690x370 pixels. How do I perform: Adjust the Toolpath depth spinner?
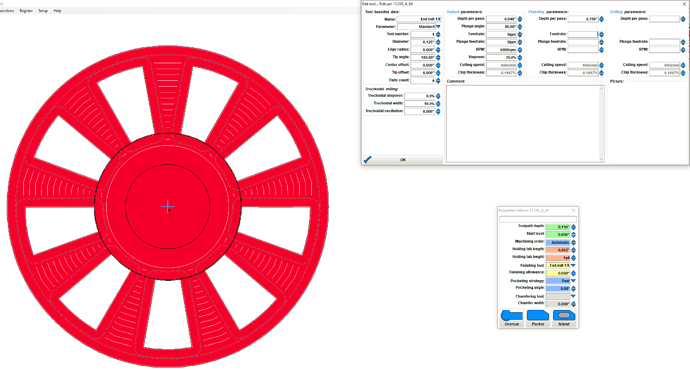point(573,227)
